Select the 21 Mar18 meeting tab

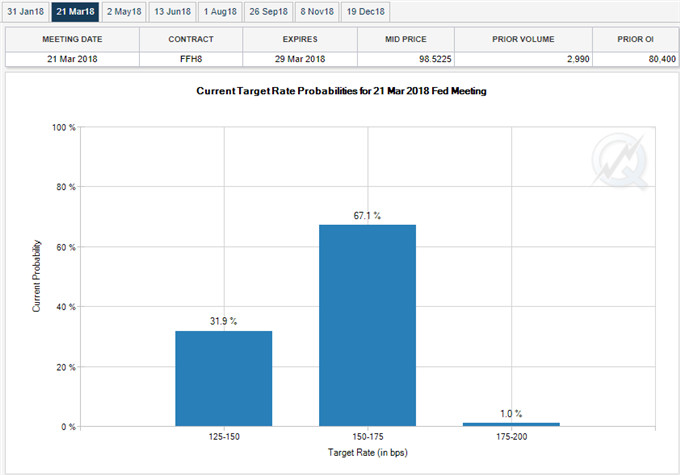pos(75,12)
